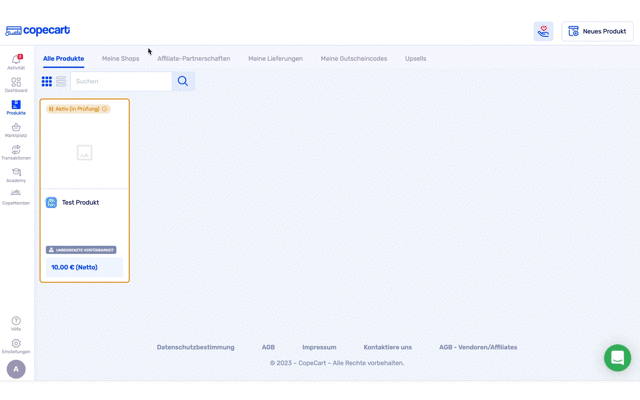Open Einstellungen gear icon

16,345
